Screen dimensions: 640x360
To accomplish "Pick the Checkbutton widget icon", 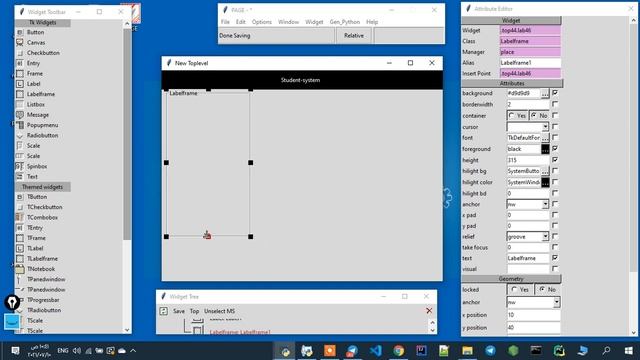I will tap(20, 53).
